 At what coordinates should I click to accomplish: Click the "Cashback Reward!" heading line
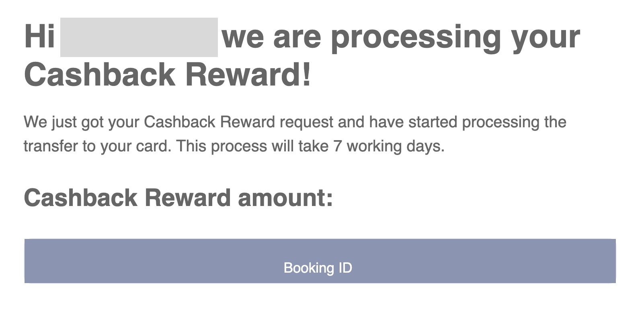(x=168, y=75)
